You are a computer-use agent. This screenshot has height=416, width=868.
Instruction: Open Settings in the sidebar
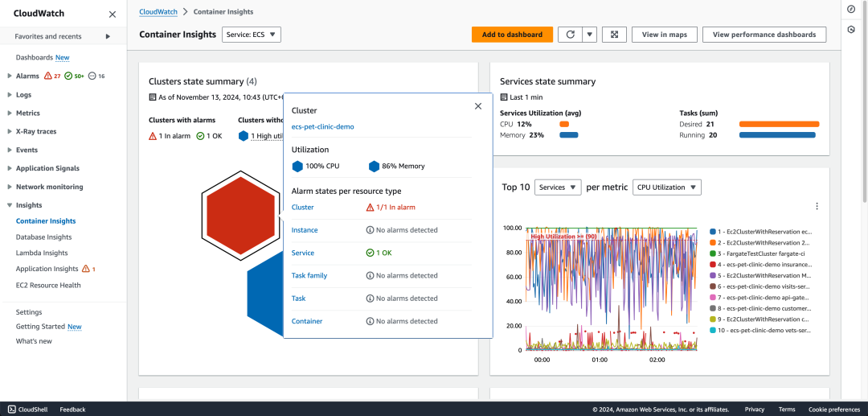[x=29, y=312]
